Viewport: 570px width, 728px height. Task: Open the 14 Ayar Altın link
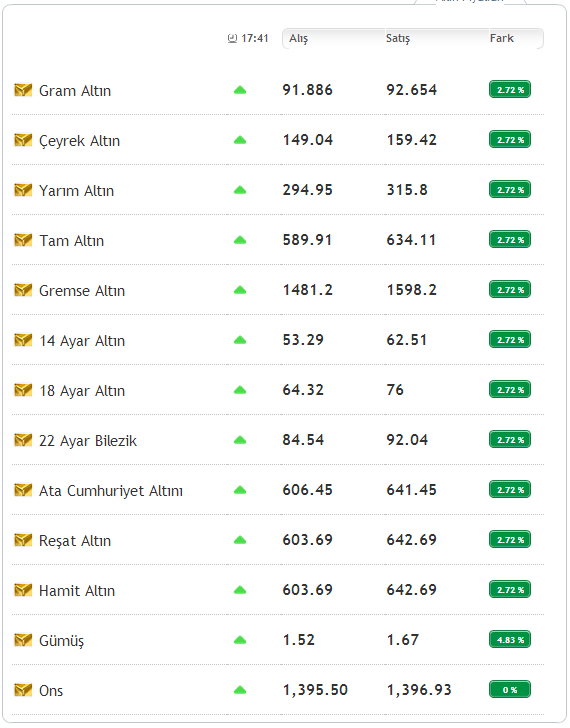82,341
